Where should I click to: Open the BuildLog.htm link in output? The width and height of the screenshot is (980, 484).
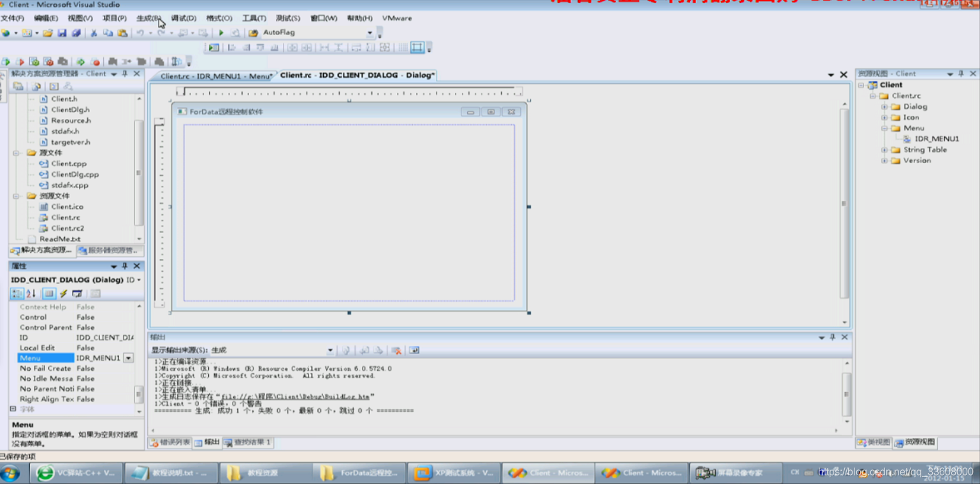tap(295, 396)
